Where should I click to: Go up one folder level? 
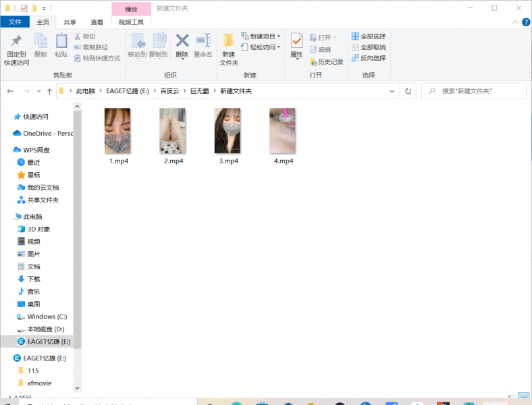pyautogui.click(x=49, y=91)
